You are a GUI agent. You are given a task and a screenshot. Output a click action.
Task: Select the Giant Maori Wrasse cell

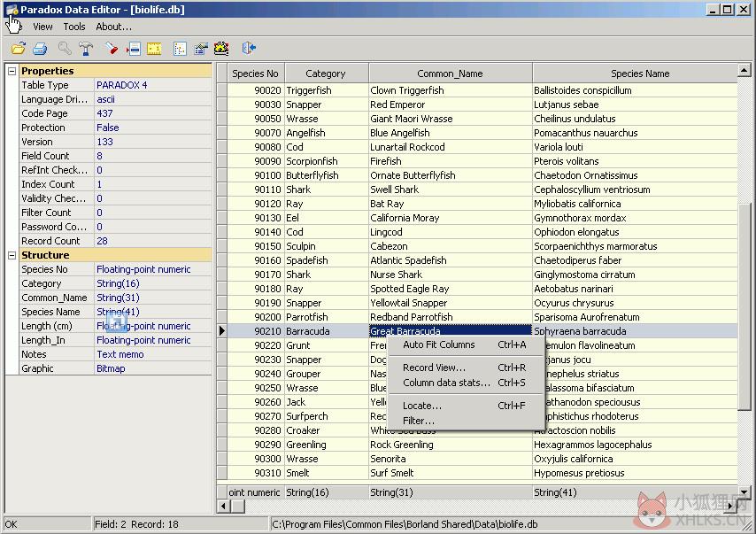coord(451,119)
